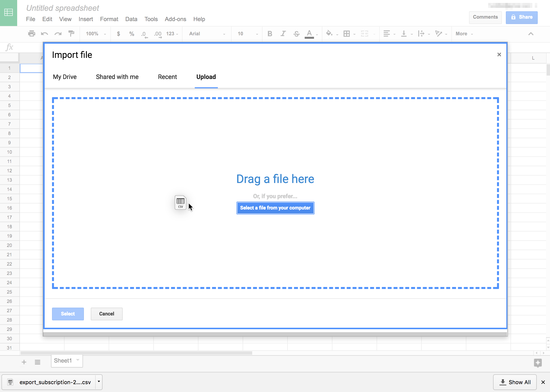Screen dimensions: 550x392
Task: Open the View menu
Action: coord(65,19)
